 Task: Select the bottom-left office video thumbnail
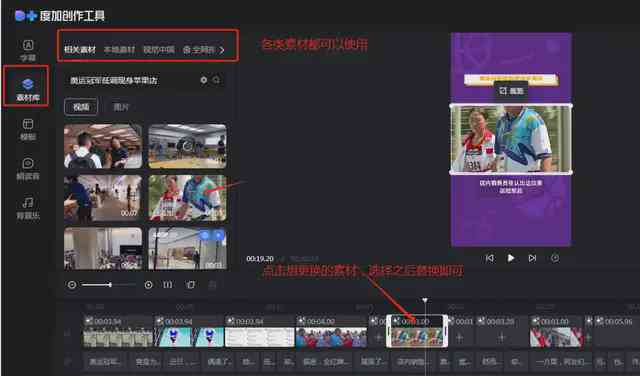pyautogui.click(x=103, y=249)
